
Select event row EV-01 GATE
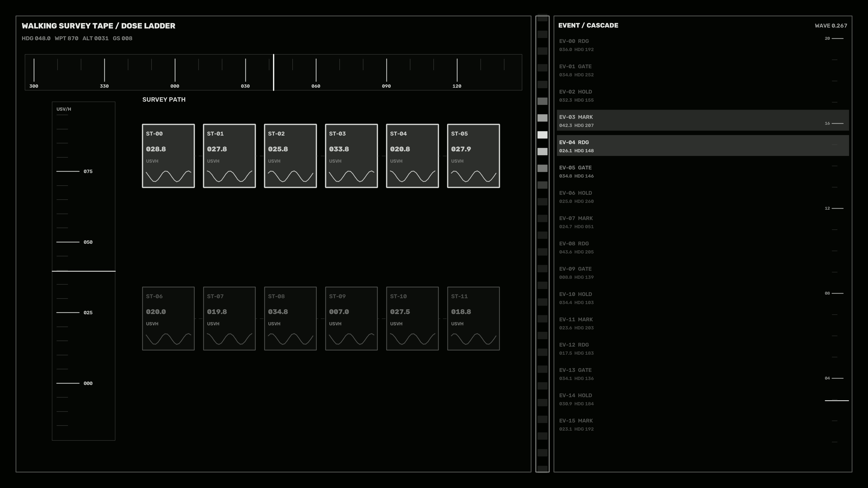[703, 70]
